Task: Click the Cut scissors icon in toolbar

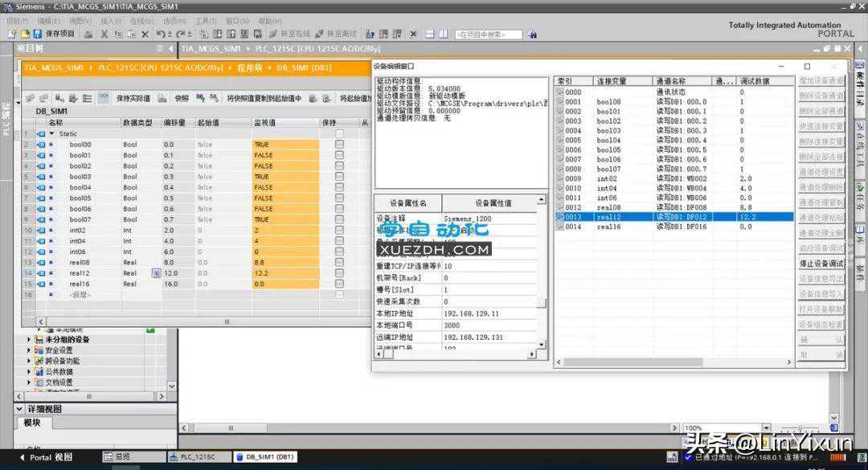Action: 104,34
